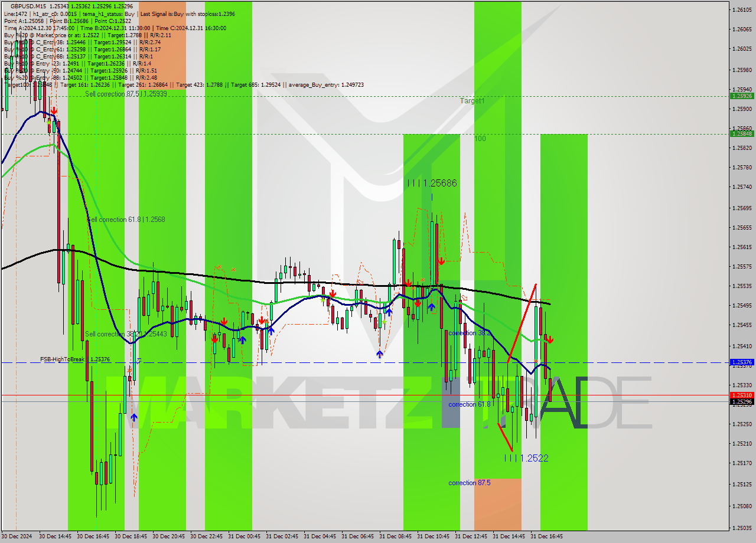Click the 1.25125 price axis value
The height and width of the screenshot is (543, 756).
[742, 484]
